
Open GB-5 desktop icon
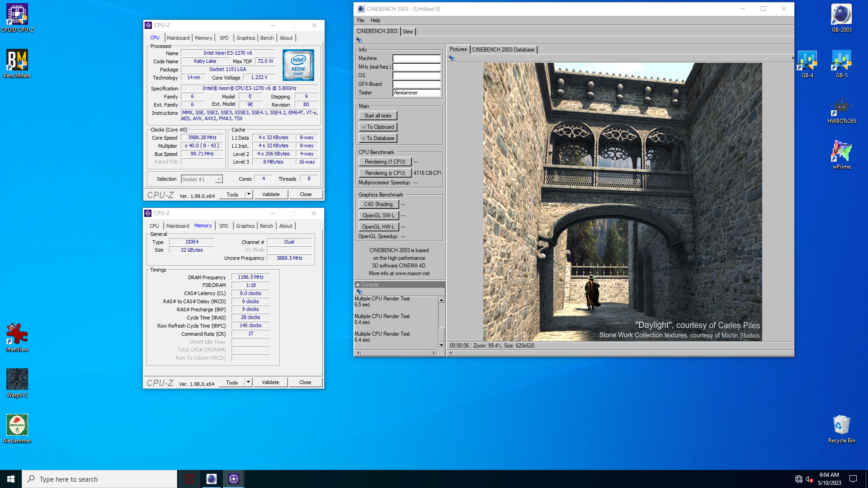(841, 64)
